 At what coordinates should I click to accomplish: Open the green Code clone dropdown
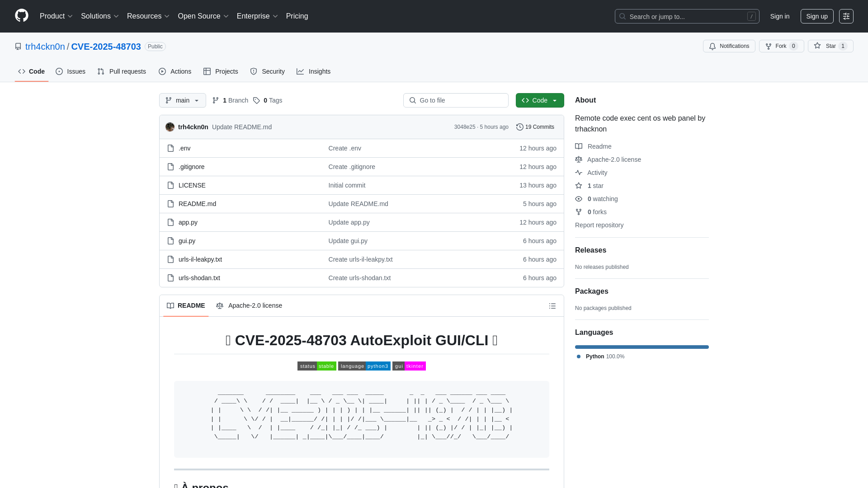[540, 100]
